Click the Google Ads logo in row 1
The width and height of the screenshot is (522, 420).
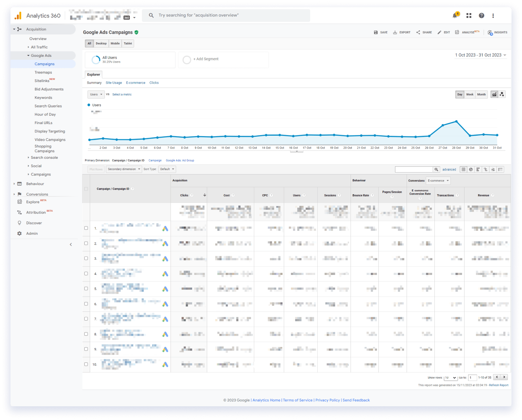pyautogui.click(x=165, y=229)
